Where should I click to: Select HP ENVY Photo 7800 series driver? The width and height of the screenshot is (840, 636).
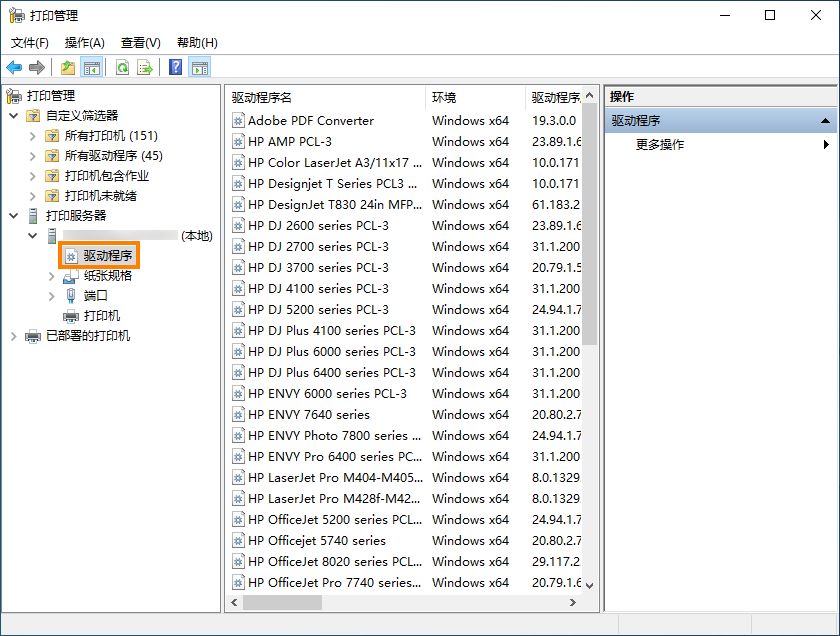[406, 436]
